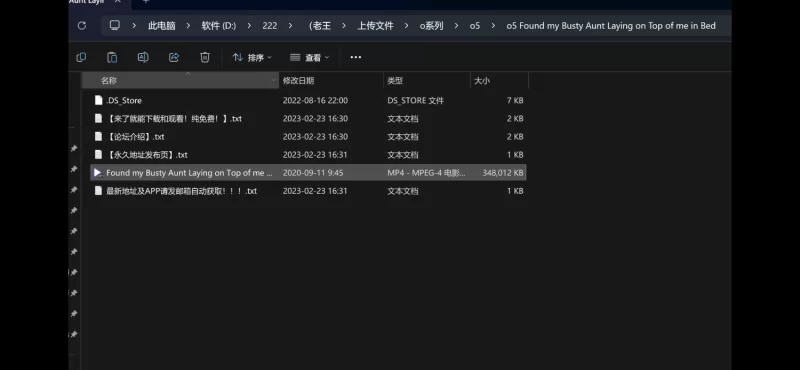The width and height of the screenshot is (800, 370).
Task: Sort by the 修改日期 column header
Action: coord(331,81)
